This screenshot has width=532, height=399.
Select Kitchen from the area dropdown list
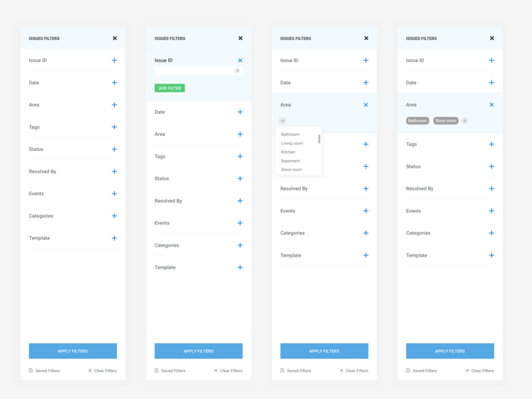point(290,152)
